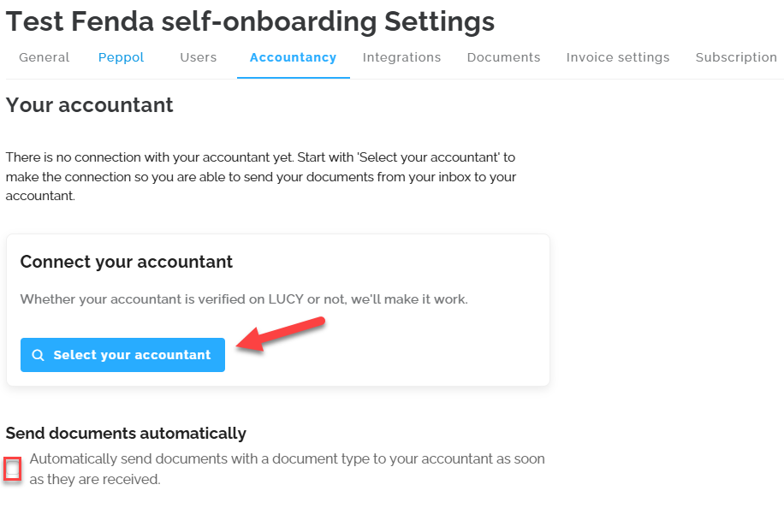Select the Accountancy tab
This screenshot has width=784, height=532.
tap(293, 57)
